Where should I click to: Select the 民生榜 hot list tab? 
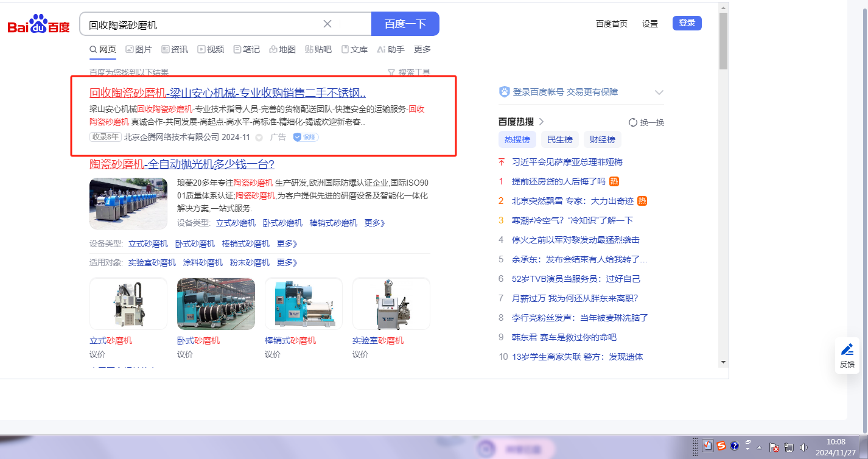(x=559, y=139)
